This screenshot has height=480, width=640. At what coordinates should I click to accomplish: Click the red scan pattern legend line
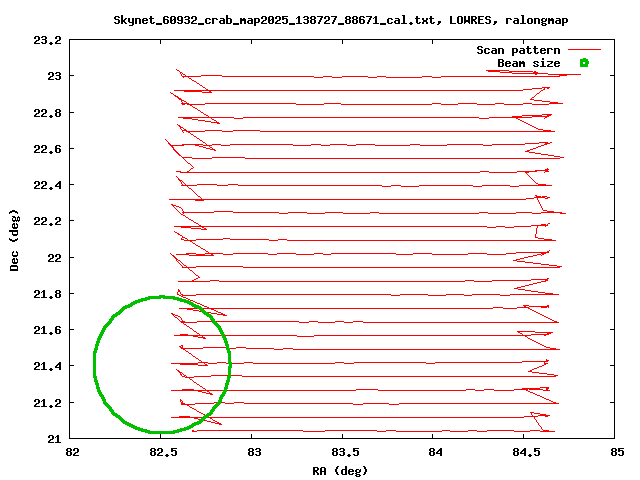(x=584, y=49)
